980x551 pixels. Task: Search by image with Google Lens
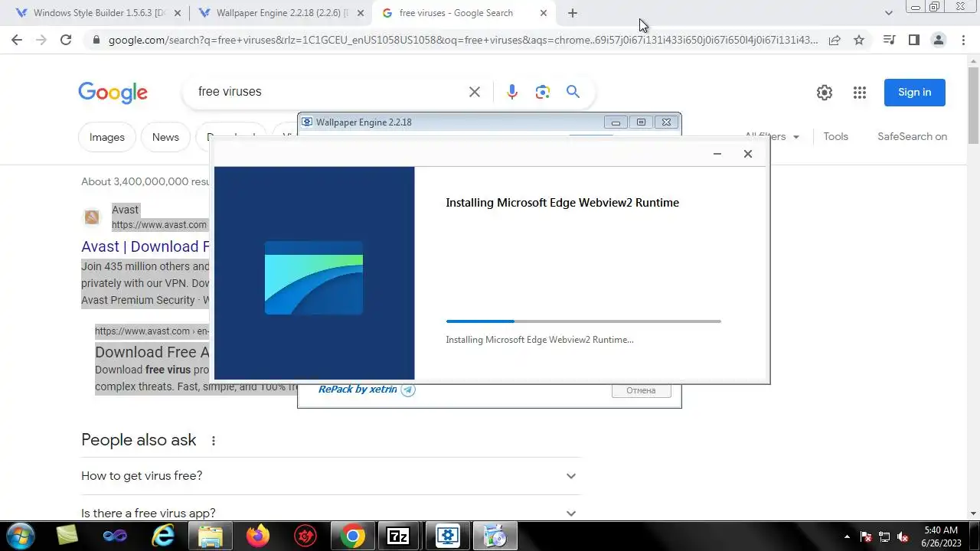543,92
